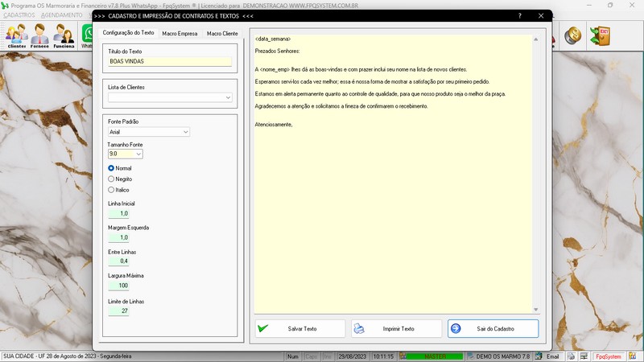Click the printer icon in status bar
644x362 pixels.
point(572,356)
